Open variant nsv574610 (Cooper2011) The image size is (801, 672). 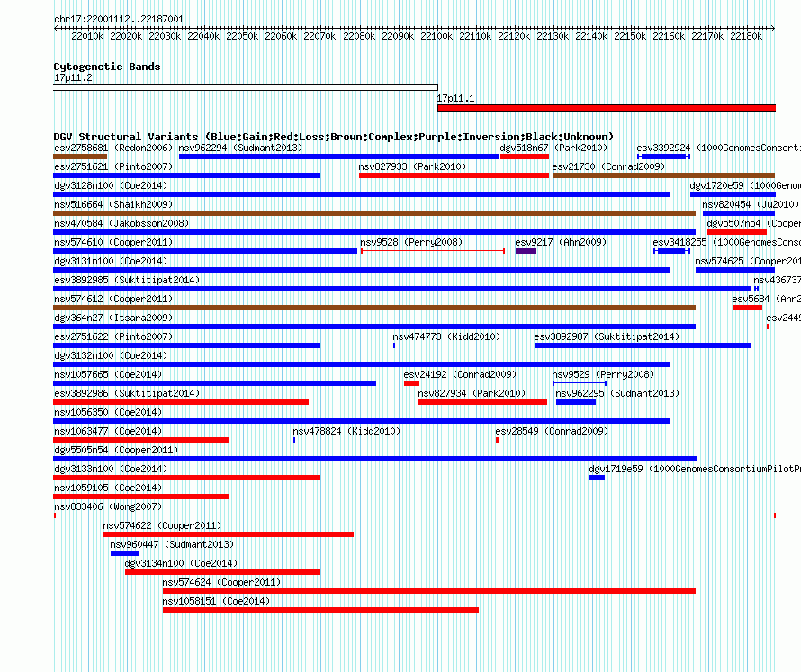pyautogui.click(x=113, y=243)
